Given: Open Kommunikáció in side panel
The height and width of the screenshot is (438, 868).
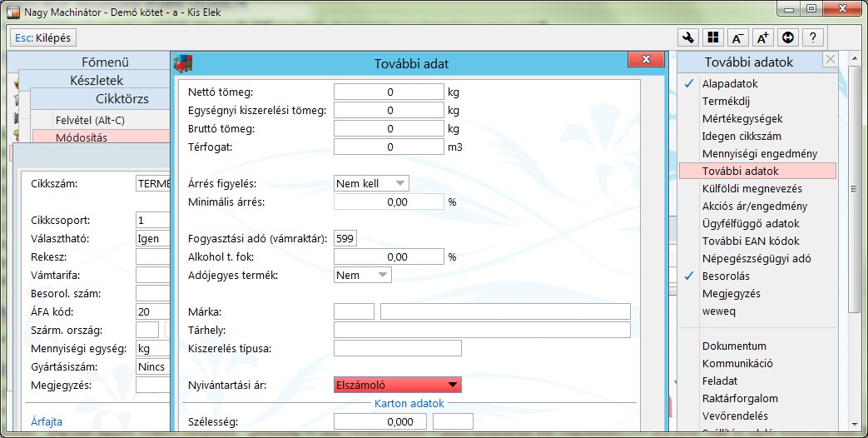Looking at the screenshot, I should coord(737,364).
